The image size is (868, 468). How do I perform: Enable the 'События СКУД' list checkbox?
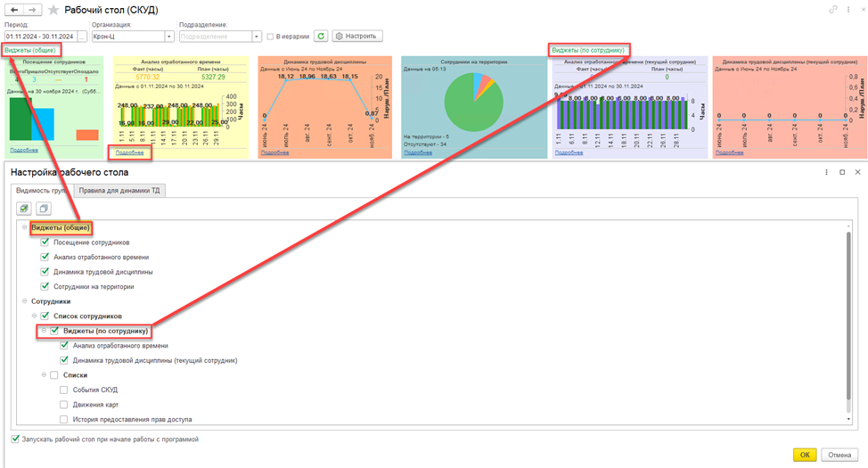[64, 390]
